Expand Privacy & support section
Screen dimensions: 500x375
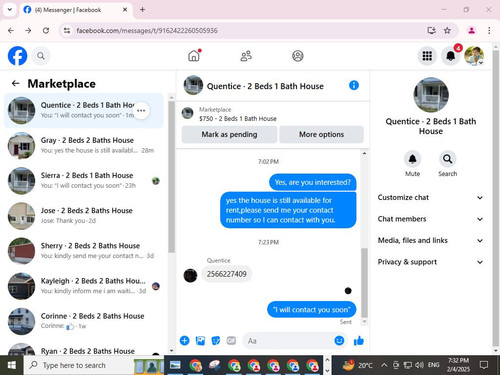coord(430,262)
